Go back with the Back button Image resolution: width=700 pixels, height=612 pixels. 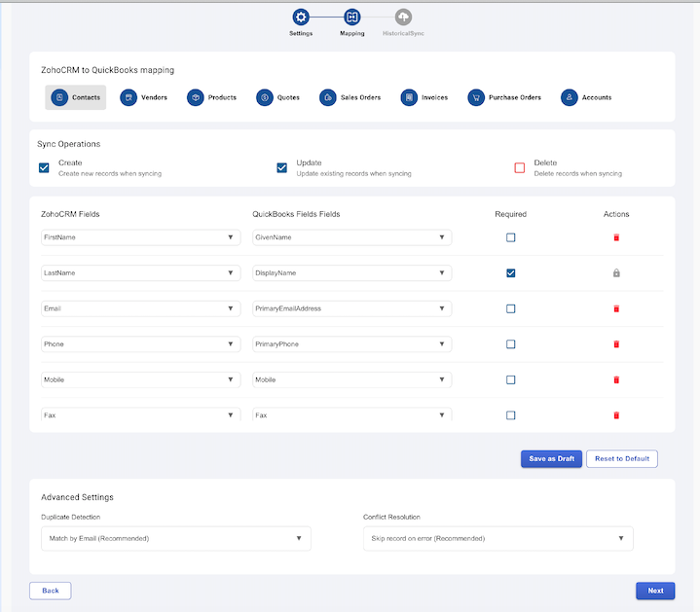[x=51, y=591]
